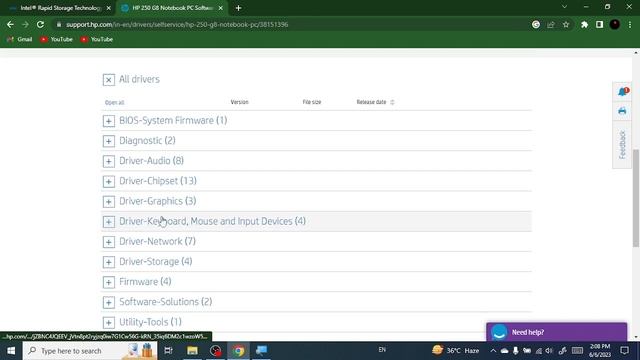Show hidden system tray icons

click(x=493, y=351)
